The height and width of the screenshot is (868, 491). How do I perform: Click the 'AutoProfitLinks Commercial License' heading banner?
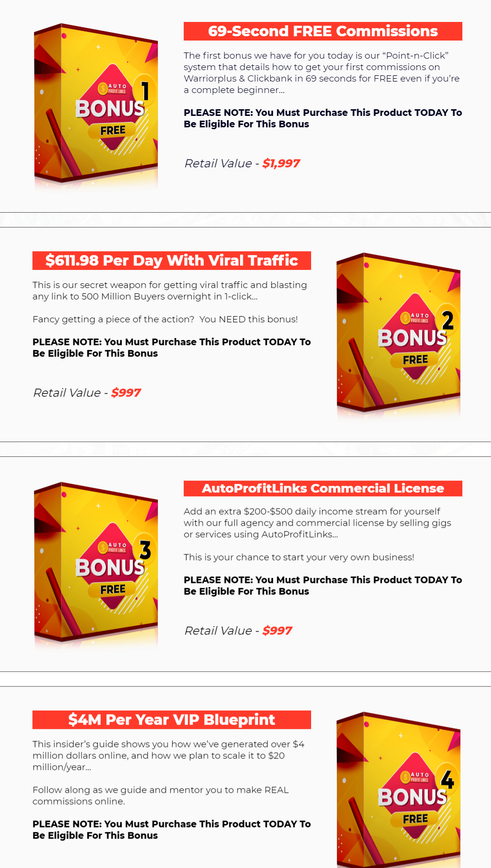click(x=323, y=488)
